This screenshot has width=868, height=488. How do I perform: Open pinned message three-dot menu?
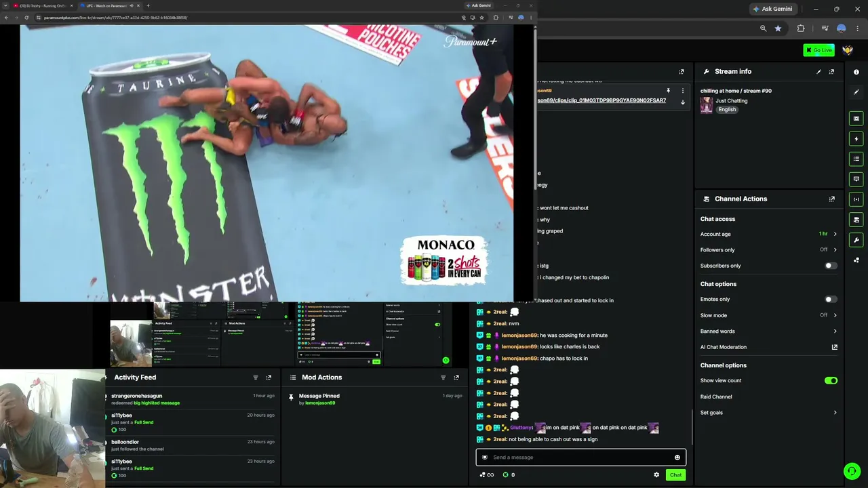click(683, 91)
